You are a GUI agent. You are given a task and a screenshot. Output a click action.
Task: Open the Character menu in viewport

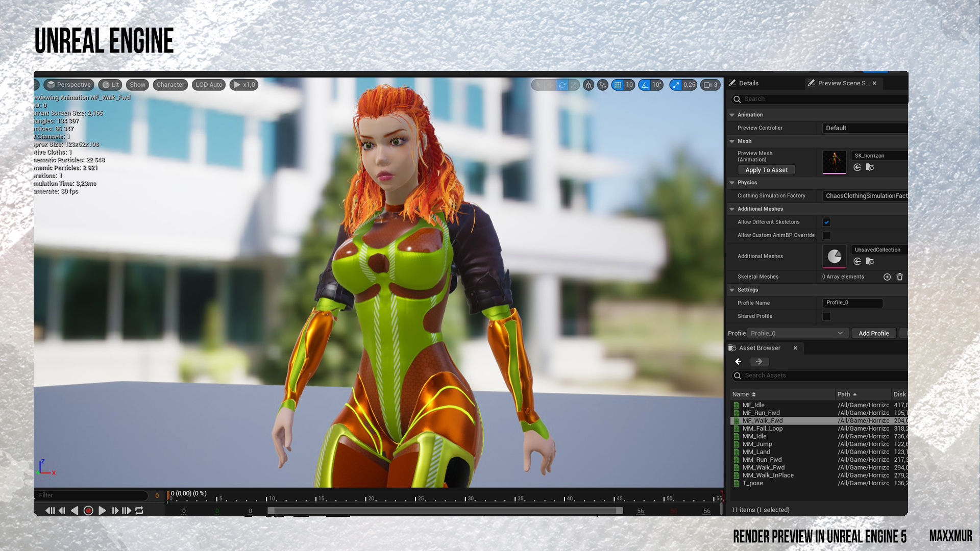(x=170, y=85)
